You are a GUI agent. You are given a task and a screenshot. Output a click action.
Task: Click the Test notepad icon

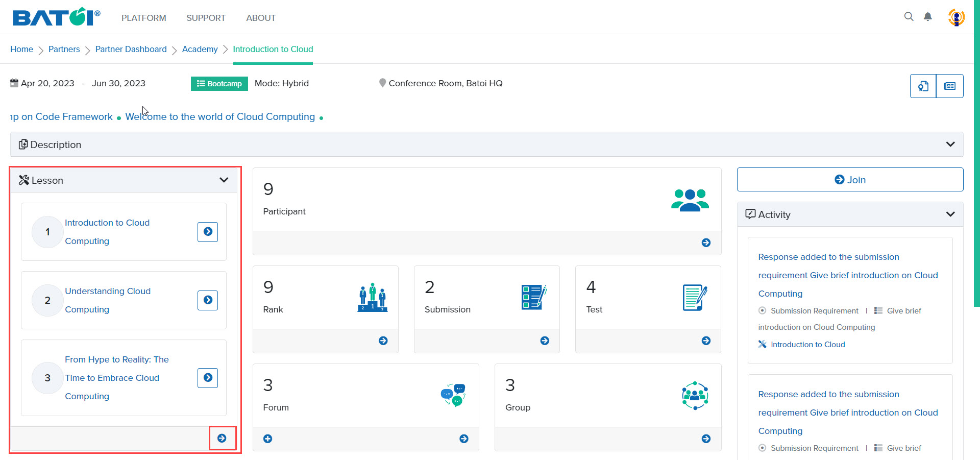tap(695, 298)
